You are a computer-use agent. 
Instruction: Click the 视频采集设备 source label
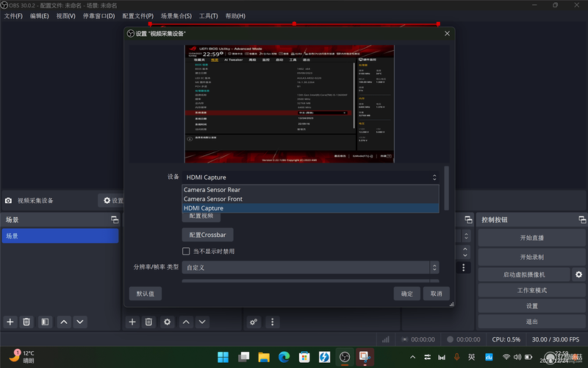click(35, 200)
